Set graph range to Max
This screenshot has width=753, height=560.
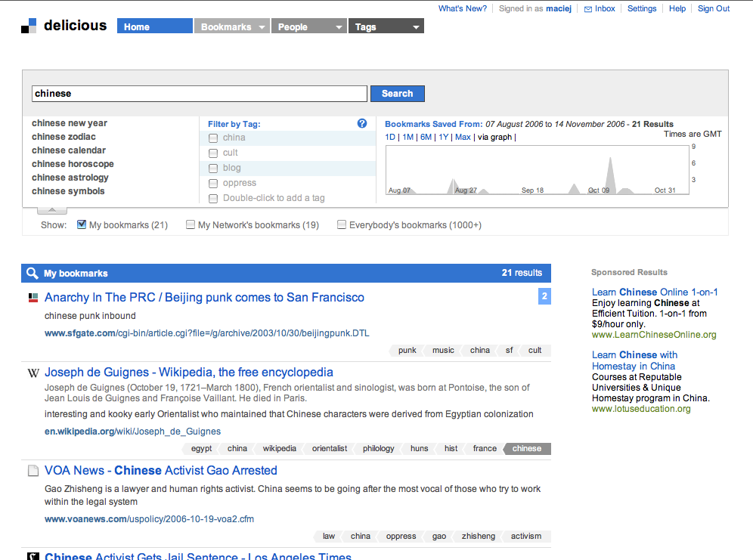463,138
